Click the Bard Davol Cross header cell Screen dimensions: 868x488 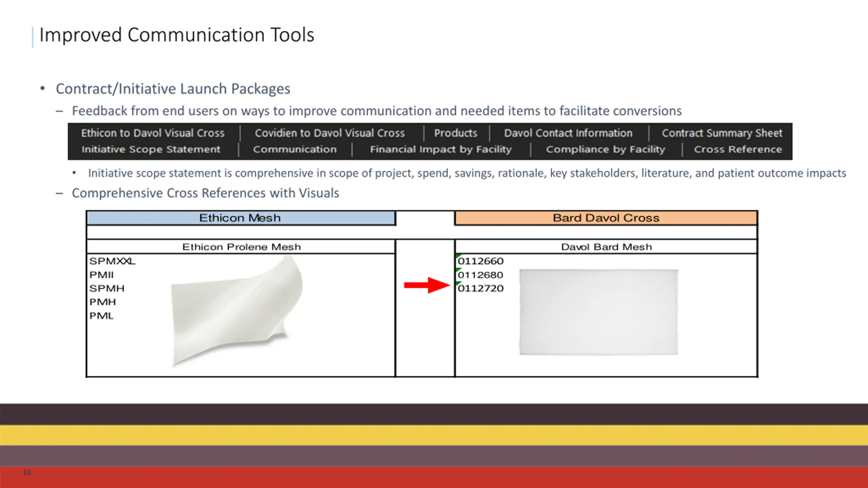coord(606,218)
